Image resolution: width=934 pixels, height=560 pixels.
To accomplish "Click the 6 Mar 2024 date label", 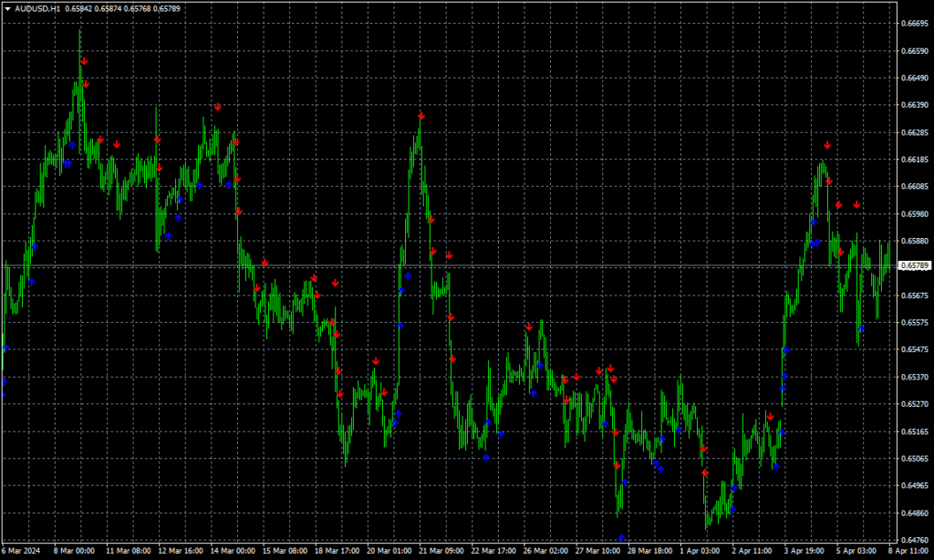I will (x=22, y=551).
